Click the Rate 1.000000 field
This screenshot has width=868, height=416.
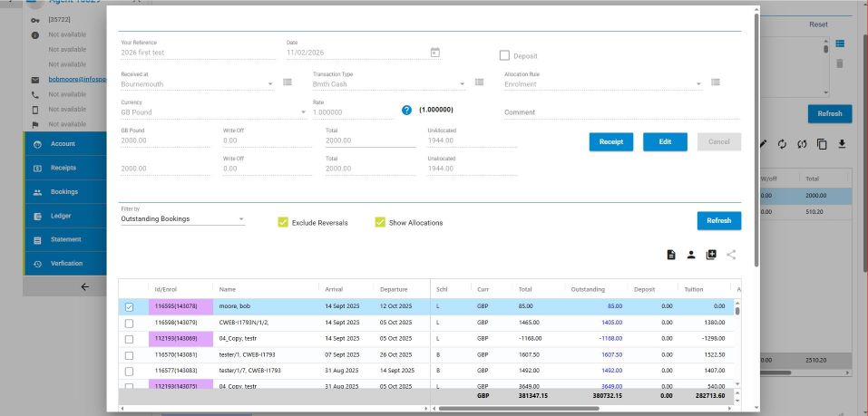[x=353, y=111]
